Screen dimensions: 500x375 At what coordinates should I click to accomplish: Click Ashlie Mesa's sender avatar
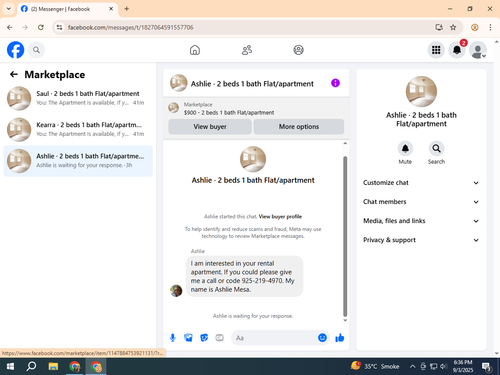pyautogui.click(x=176, y=290)
